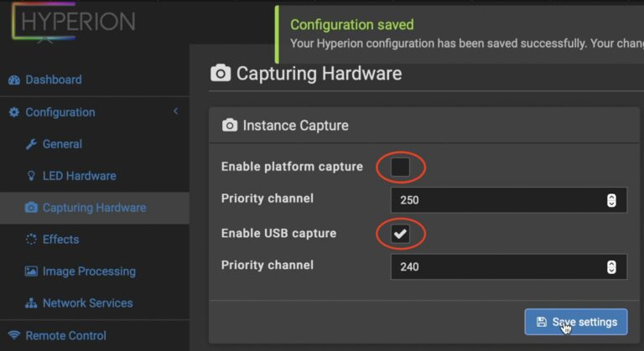The height and width of the screenshot is (351, 644).
Task: Go to the LED Hardware page
Action: point(79,176)
